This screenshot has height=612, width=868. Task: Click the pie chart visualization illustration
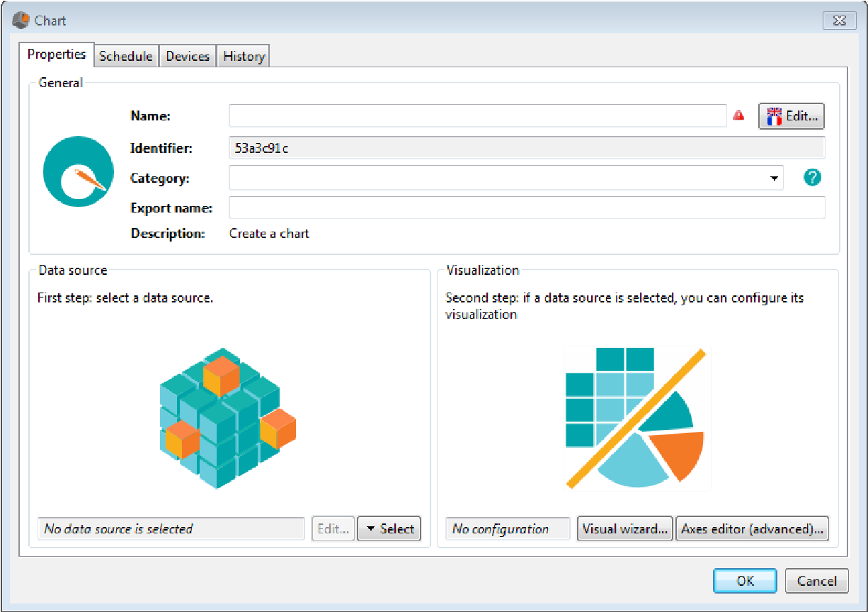click(x=636, y=419)
